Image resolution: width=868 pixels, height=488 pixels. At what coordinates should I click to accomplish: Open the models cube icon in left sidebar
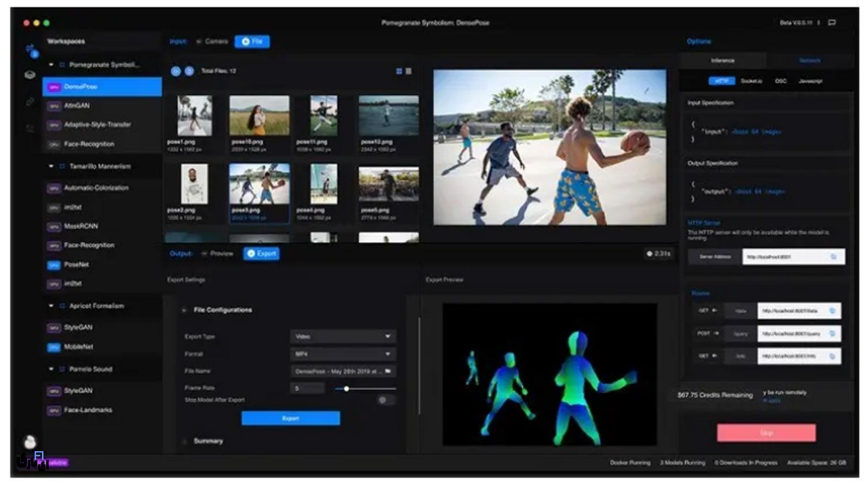click(30, 75)
